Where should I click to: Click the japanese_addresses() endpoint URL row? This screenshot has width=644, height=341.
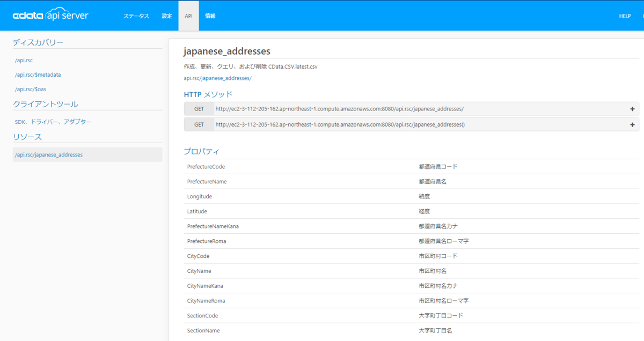coord(412,124)
